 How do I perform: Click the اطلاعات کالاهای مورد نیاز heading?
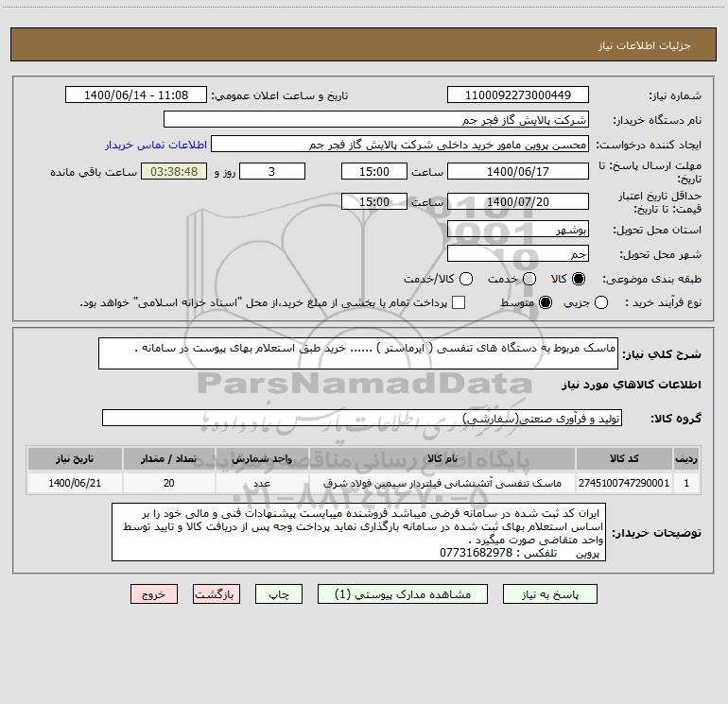pyautogui.click(x=632, y=385)
